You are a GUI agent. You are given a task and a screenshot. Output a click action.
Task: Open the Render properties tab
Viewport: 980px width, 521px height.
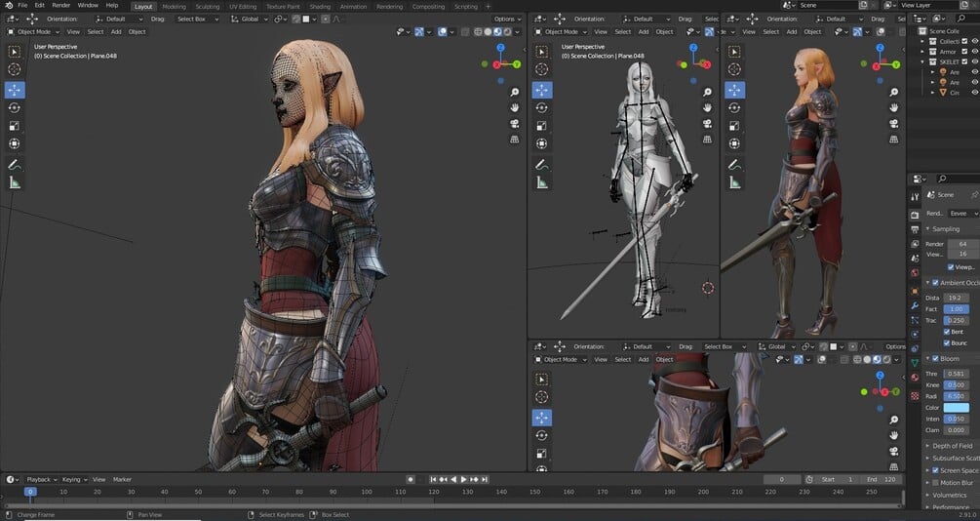[915, 215]
